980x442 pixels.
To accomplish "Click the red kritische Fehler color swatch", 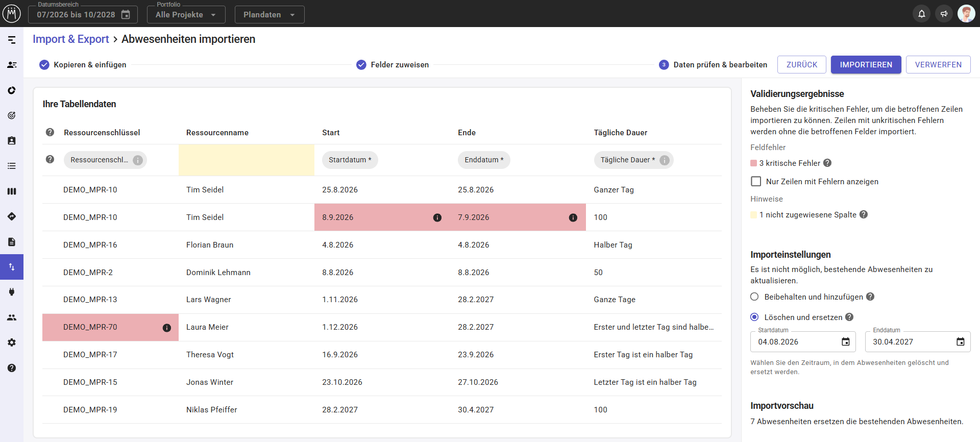I will point(753,163).
